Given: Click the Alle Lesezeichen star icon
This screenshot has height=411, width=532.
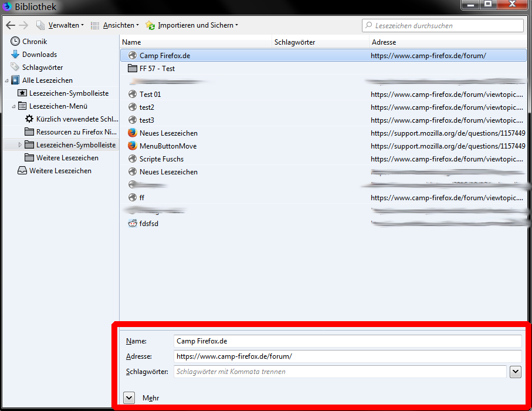Looking at the screenshot, I should (x=15, y=80).
